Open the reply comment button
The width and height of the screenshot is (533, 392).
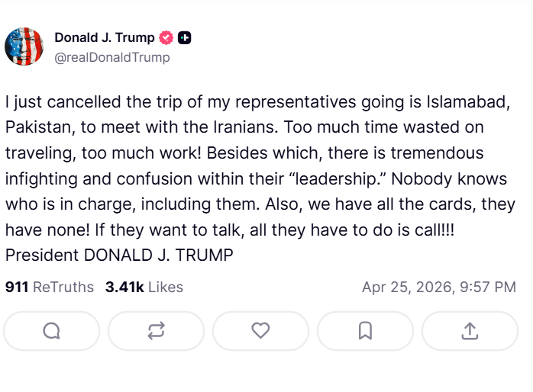coord(51,330)
